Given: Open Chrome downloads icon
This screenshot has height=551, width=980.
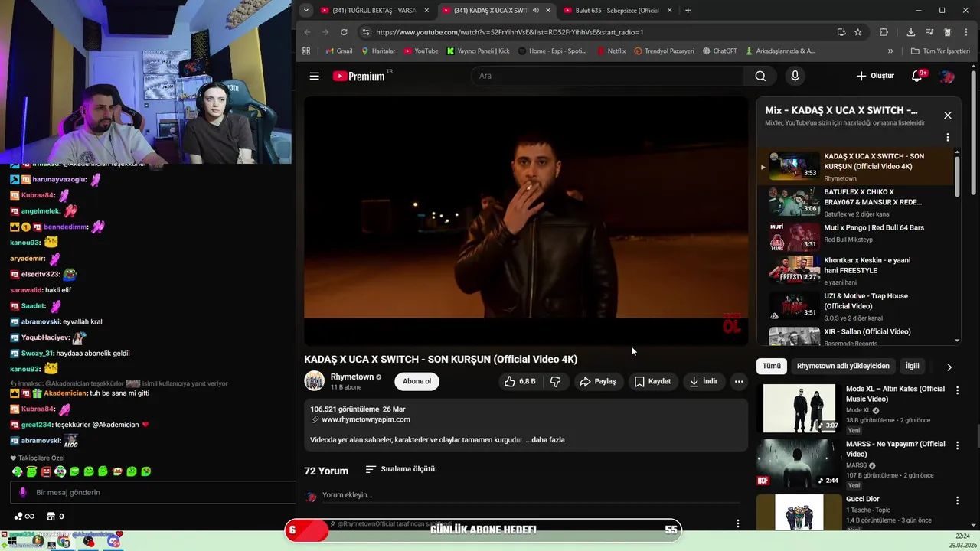Looking at the screenshot, I should [x=910, y=32].
